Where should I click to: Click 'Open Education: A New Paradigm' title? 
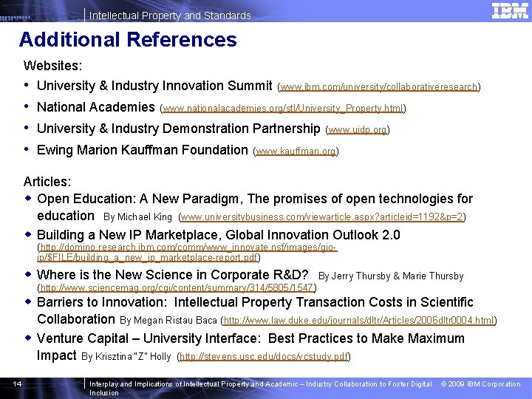tap(140, 199)
